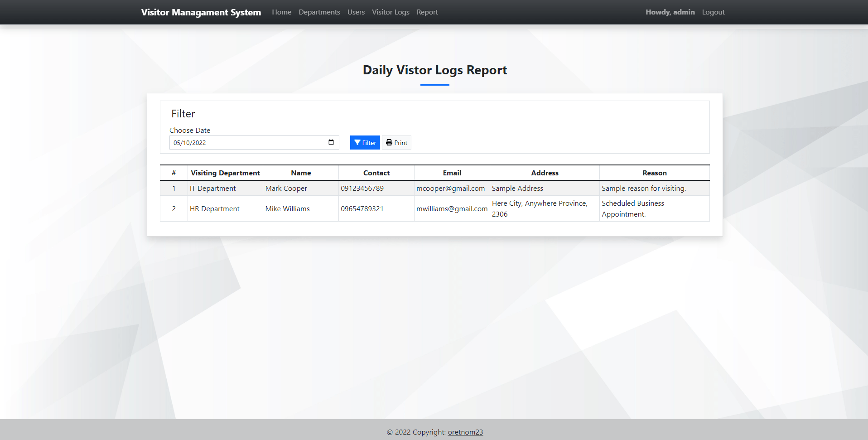The image size is (868, 440).
Task: Click the Filter button
Action: click(365, 142)
